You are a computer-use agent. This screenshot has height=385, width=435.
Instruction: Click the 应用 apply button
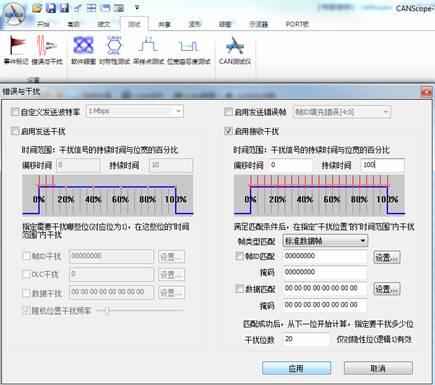point(296,368)
